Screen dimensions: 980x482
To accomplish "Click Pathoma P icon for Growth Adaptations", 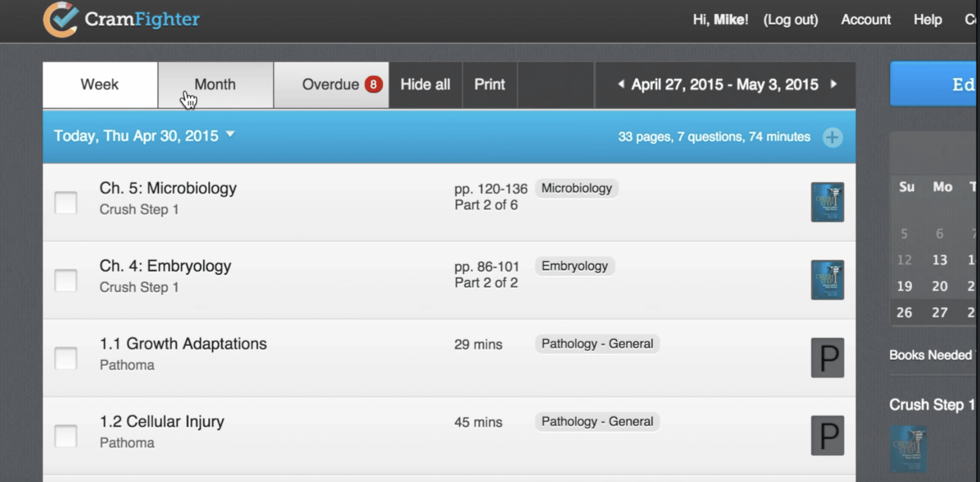I will pos(827,358).
